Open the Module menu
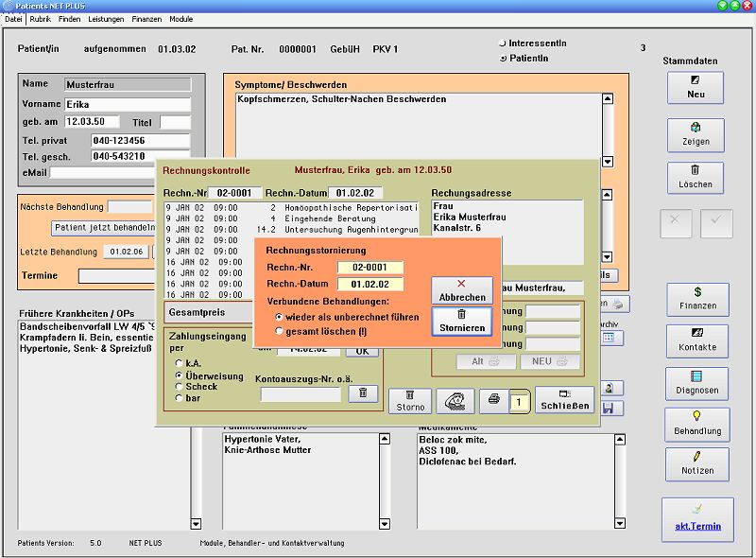 [180, 19]
